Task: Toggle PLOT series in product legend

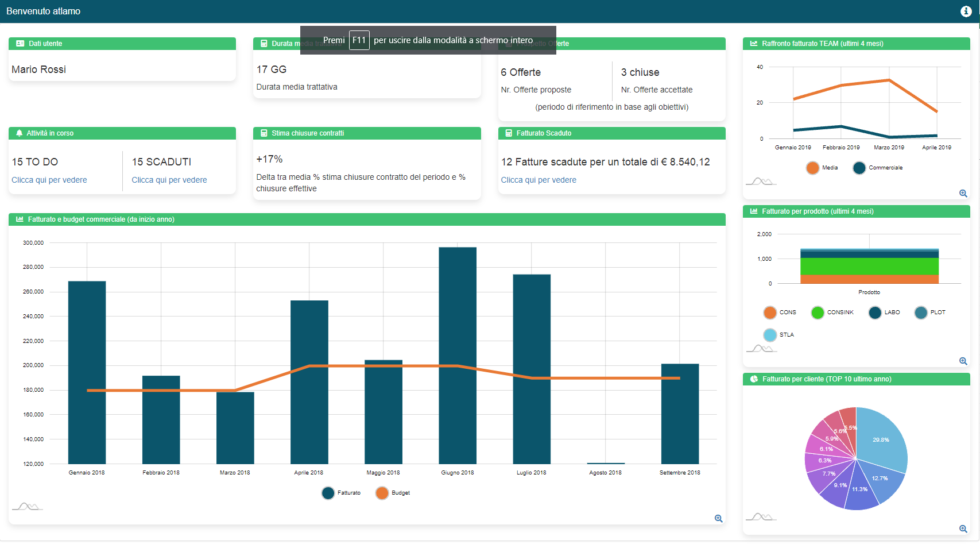Action: pyautogui.click(x=930, y=312)
